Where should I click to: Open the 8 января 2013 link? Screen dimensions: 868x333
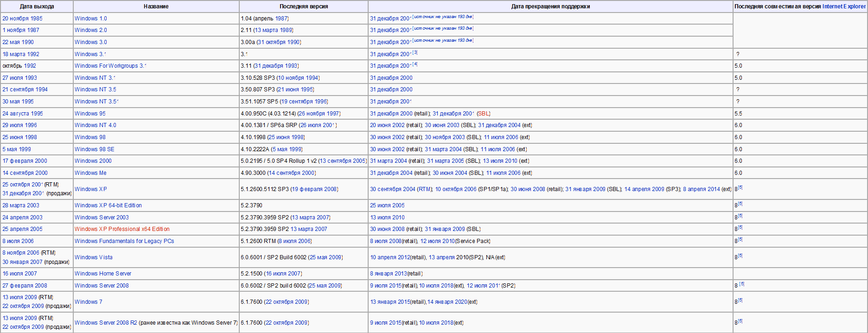pyautogui.click(x=389, y=274)
